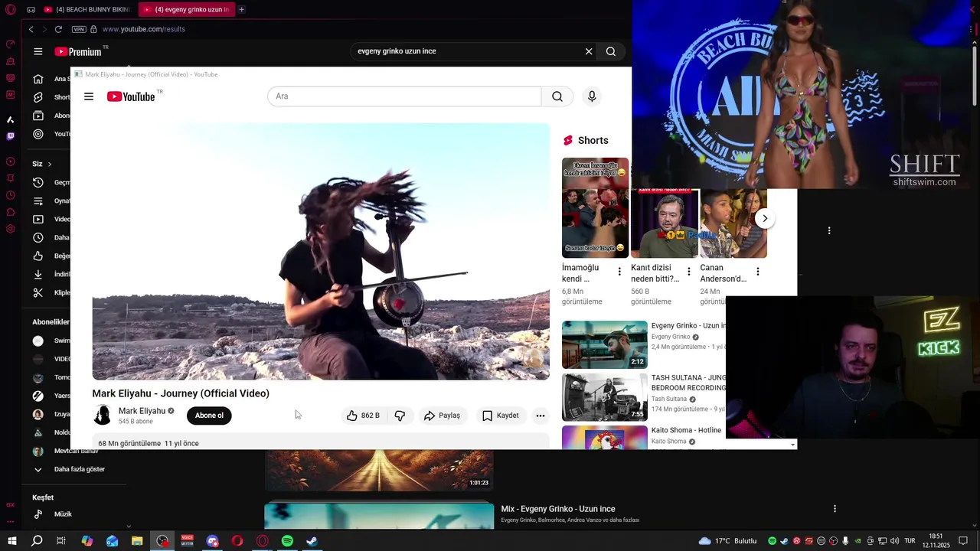Clear the evgeny grinko uzun ince search
This screenshot has height=551, width=980.
pyautogui.click(x=589, y=51)
